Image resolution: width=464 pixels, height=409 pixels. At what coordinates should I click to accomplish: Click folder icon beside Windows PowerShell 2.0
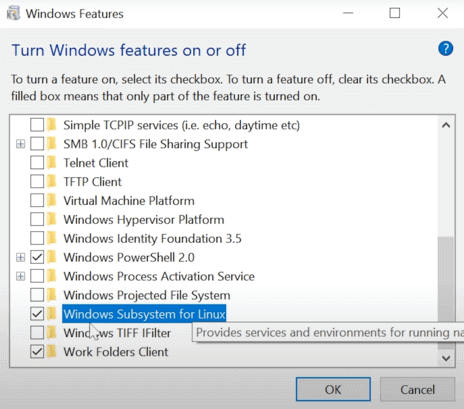tap(51, 257)
